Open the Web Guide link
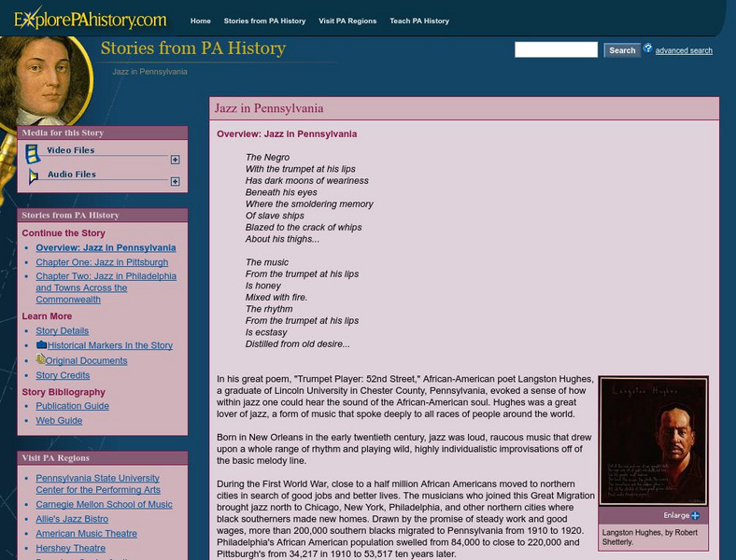Viewport: 736px width, 560px height. pos(59,421)
